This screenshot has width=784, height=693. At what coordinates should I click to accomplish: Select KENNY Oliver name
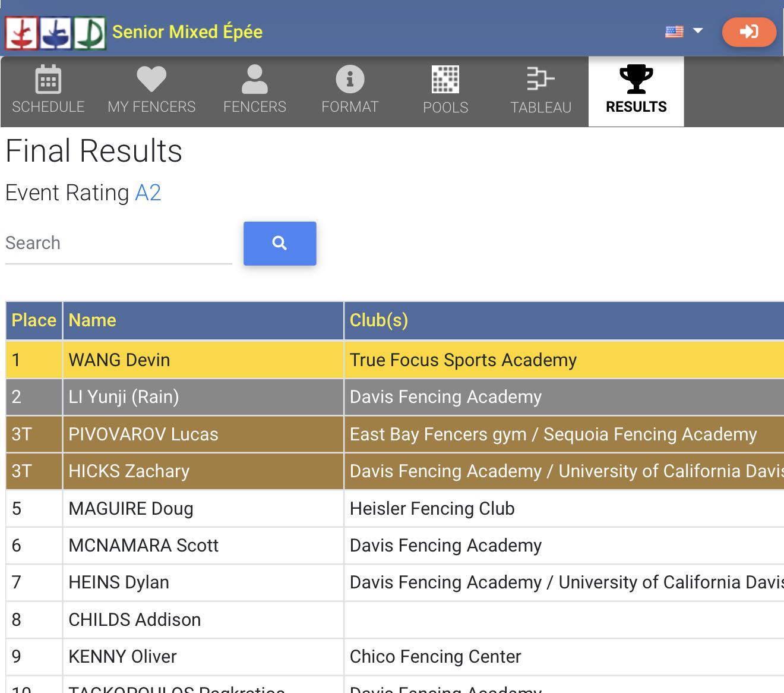click(x=122, y=657)
